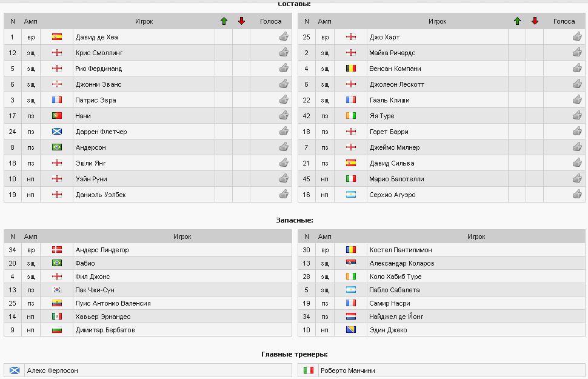Vote thumbs-up for Яя Туре
This screenshot has height=379, width=588.
577,116
